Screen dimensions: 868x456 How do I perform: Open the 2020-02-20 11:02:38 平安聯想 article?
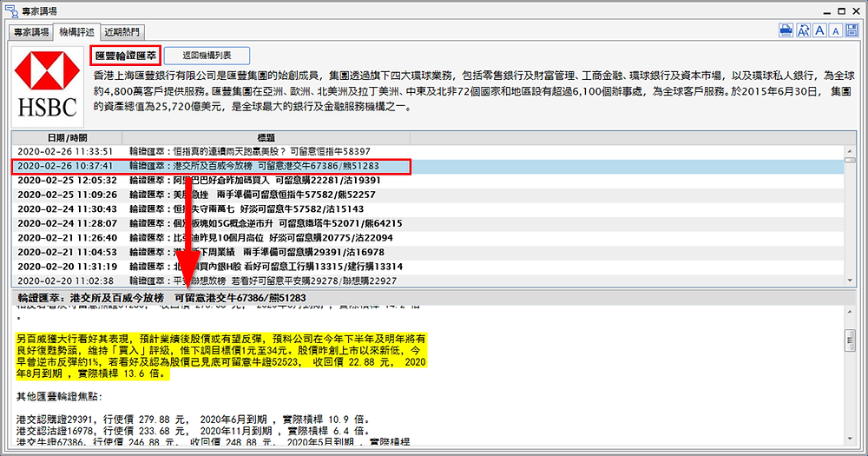click(x=428, y=281)
